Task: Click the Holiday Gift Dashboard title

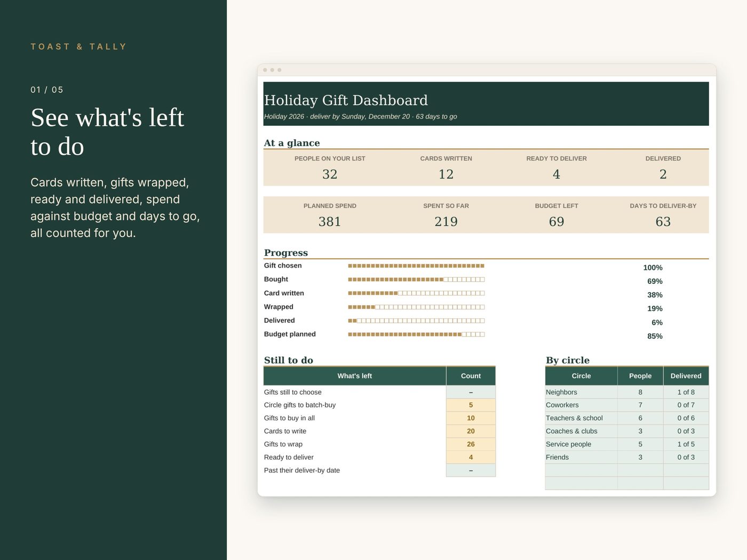Action: pos(346,100)
